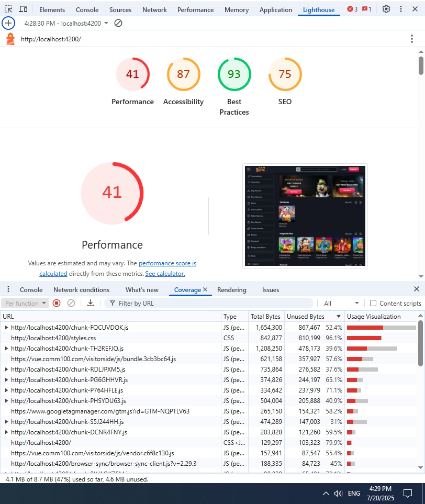Click the Filter by URL field
Viewport: 425px width, 504px height.
209,303
